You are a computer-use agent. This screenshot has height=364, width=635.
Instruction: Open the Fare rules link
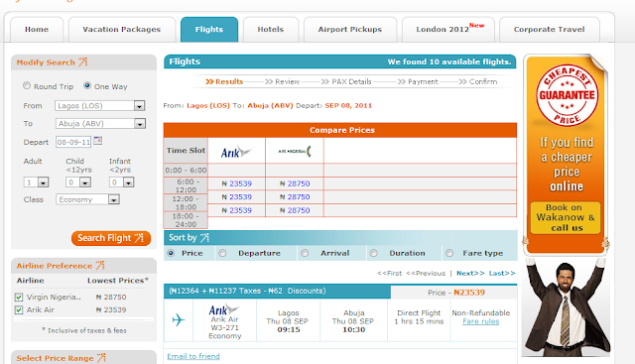coord(480,321)
